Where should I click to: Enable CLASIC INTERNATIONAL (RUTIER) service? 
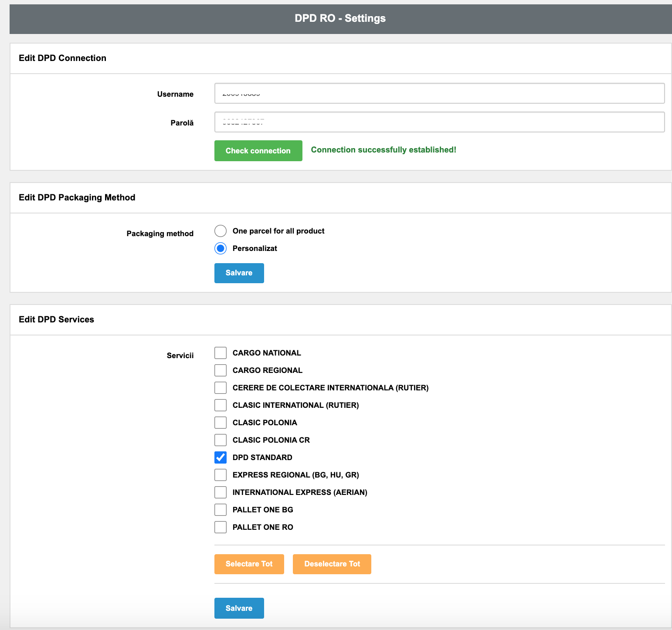(x=221, y=405)
